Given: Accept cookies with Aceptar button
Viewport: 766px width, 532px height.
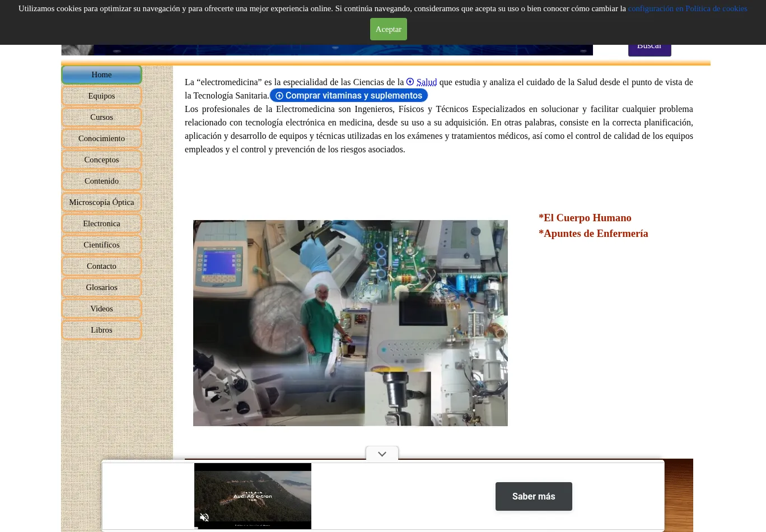Looking at the screenshot, I should (x=388, y=29).
